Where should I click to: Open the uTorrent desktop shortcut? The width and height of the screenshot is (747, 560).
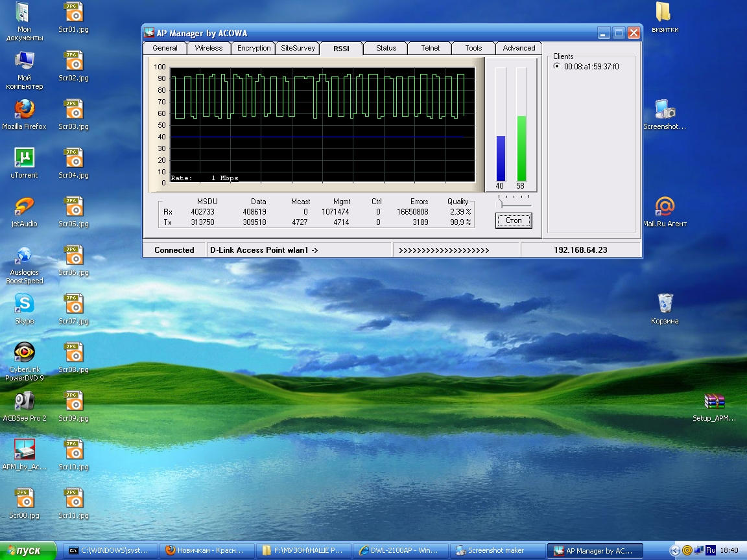pos(24,157)
